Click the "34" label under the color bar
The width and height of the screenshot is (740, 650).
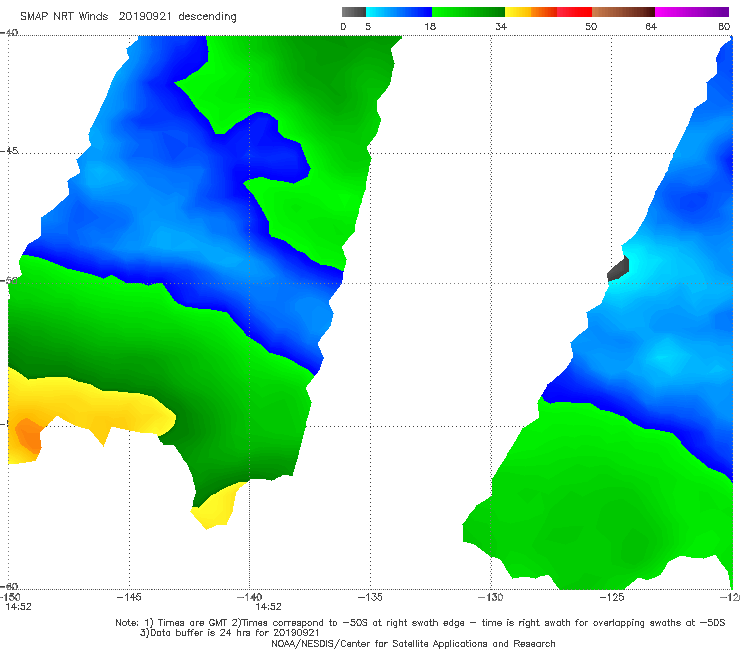pos(501,26)
